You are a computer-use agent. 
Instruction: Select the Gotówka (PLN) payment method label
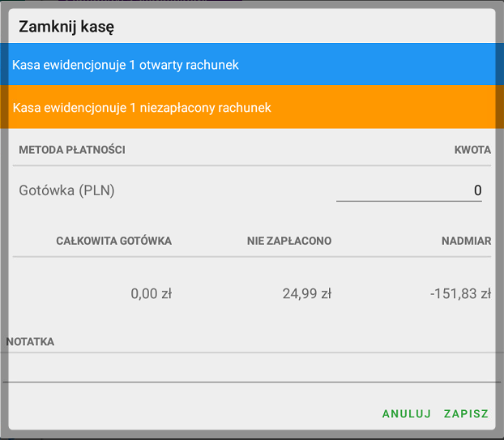(x=66, y=191)
